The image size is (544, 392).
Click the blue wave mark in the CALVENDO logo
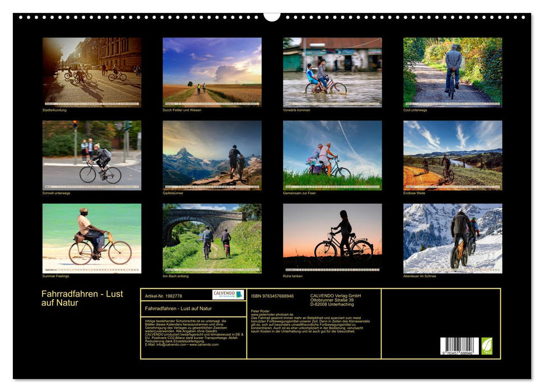pyautogui.click(x=239, y=295)
